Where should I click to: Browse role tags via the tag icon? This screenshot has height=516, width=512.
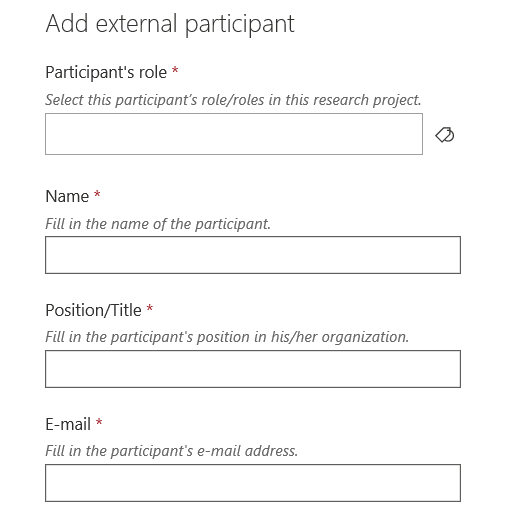(x=445, y=135)
